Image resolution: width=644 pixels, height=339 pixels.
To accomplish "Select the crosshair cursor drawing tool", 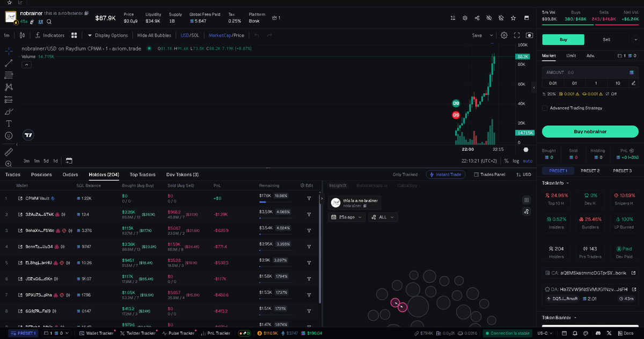I will (x=9, y=51).
